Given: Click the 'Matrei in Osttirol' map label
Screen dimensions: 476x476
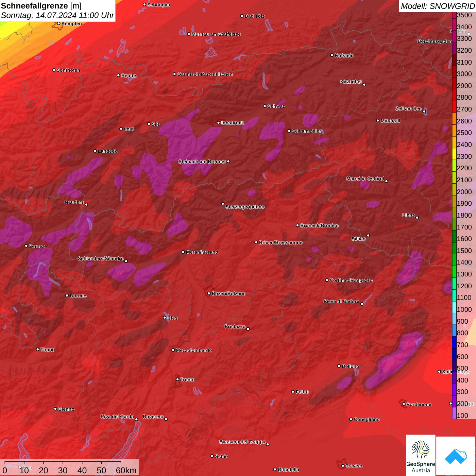Looking at the screenshot, I should point(365,178).
